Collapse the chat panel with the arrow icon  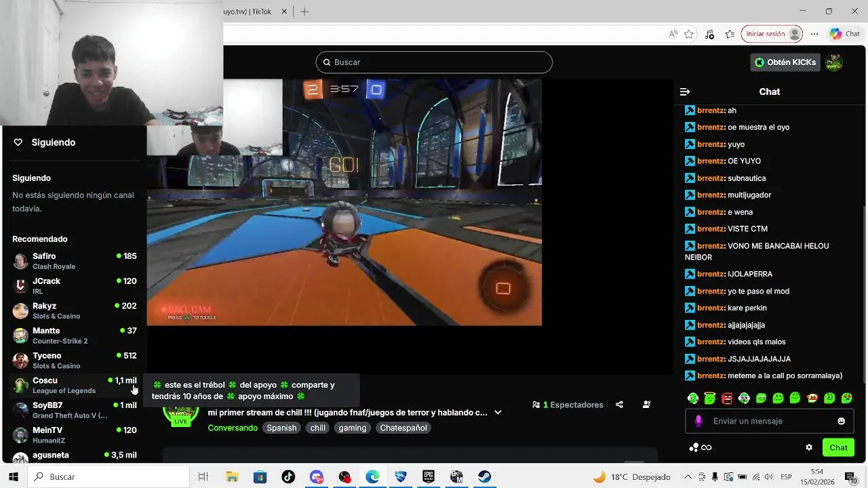point(685,91)
